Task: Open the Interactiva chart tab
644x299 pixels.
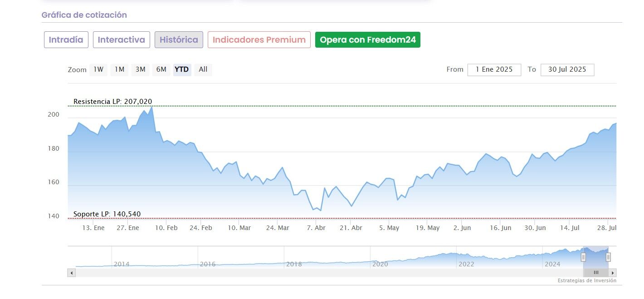Action: click(x=122, y=39)
